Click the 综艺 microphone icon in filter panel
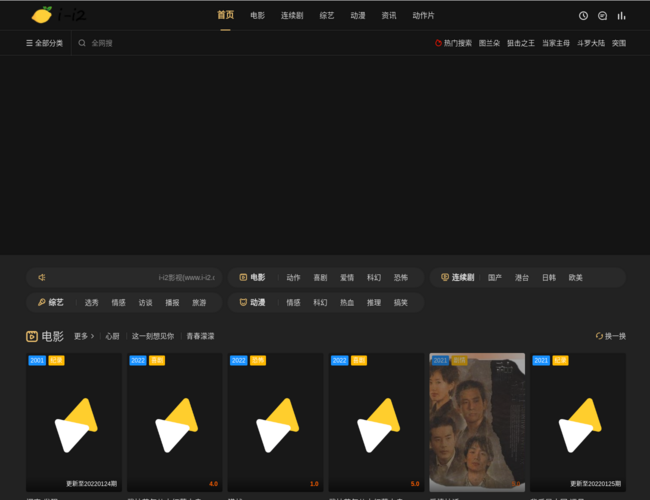 [42, 302]
